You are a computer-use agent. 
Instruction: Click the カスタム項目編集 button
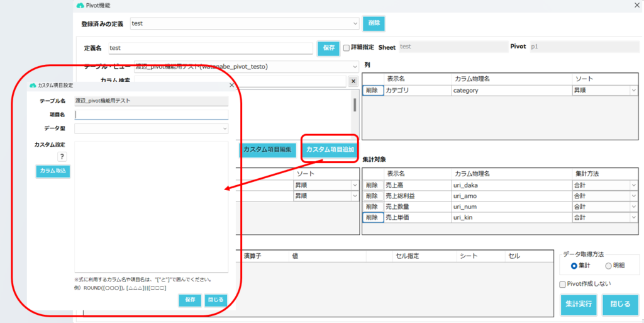point(267,150)
